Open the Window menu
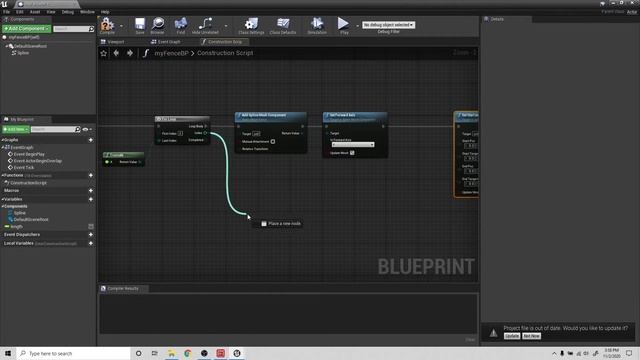Viewport: 640px width, 360px height. pos(87,12)
